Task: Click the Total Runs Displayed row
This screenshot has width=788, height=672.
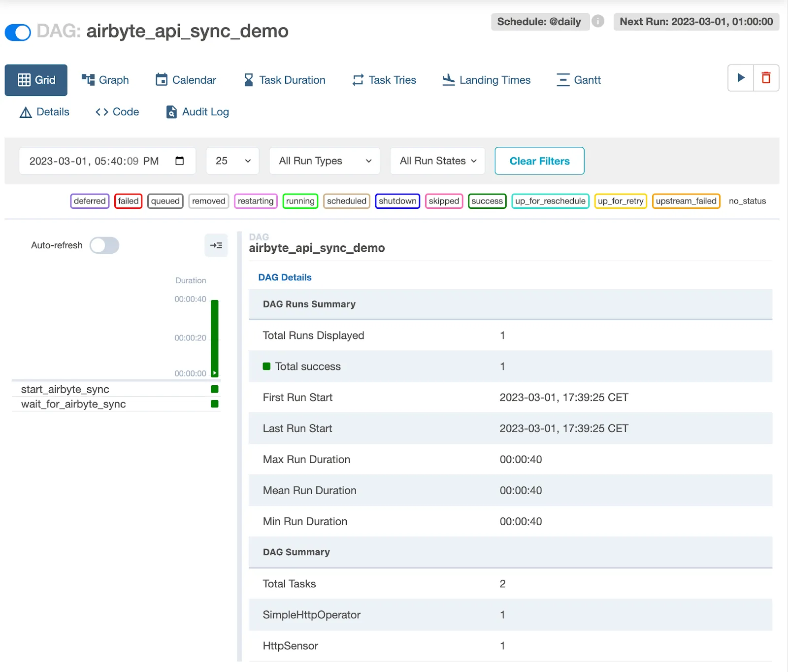Action: click(510, 336)
